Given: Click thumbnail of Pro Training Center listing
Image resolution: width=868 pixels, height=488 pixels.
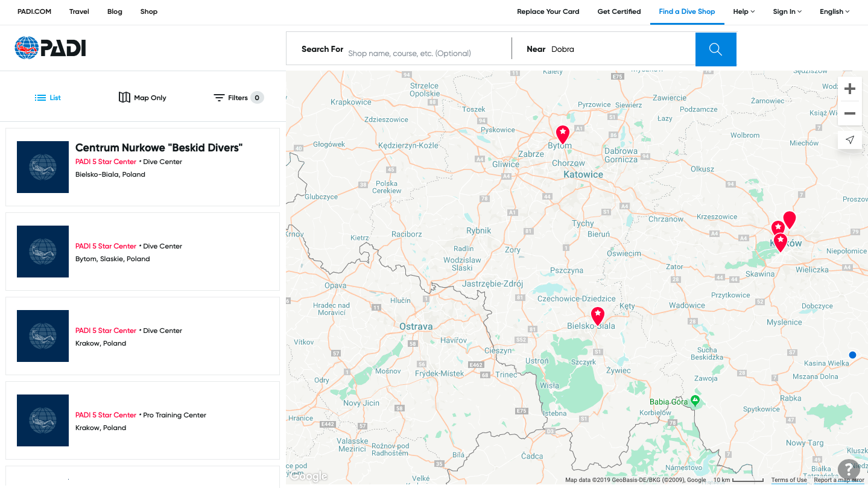Looking at the screenshot, I should (x=43, y=420).
